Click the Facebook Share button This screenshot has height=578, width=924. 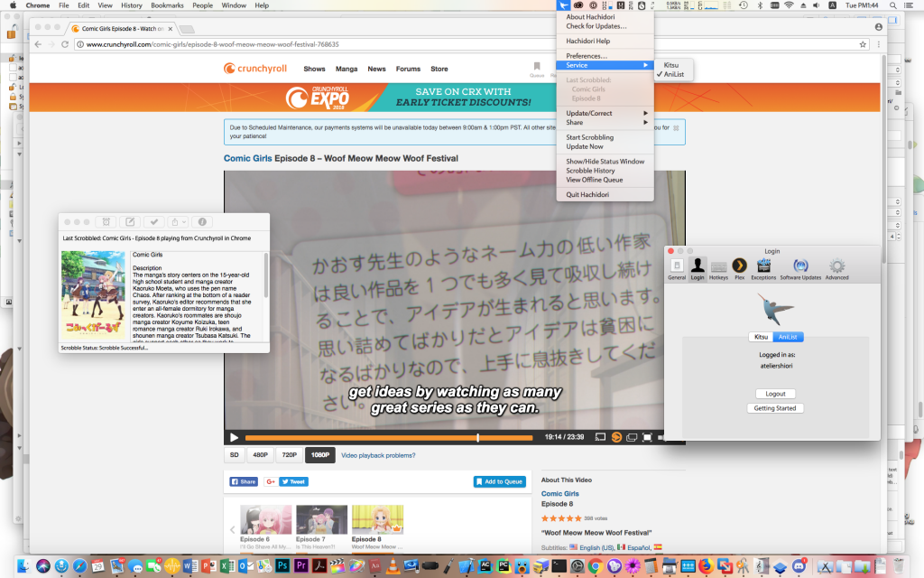[x=244, y=482]
